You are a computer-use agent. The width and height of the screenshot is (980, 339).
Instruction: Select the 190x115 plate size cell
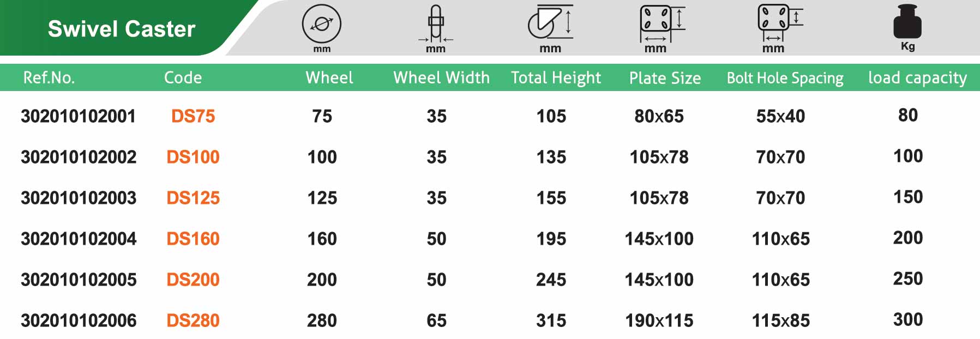[x=659, y=320]
